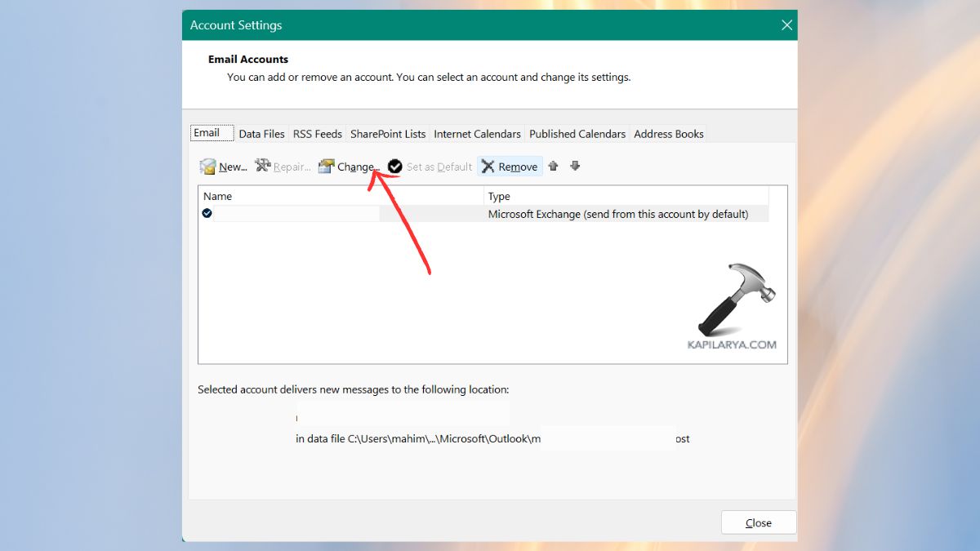980x551 pixels.
Task: Switch to the Published Calendars tab
Action: [x=577, y=133]
